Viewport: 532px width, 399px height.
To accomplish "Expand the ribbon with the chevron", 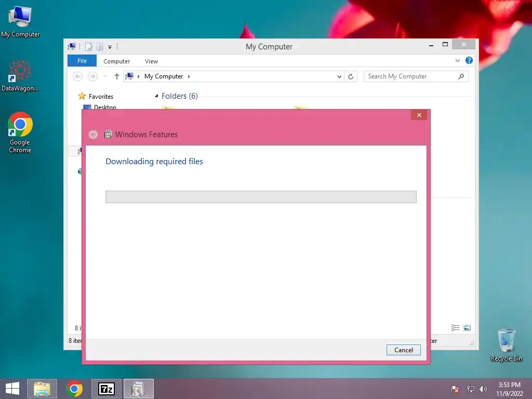I will pos(458,60).
